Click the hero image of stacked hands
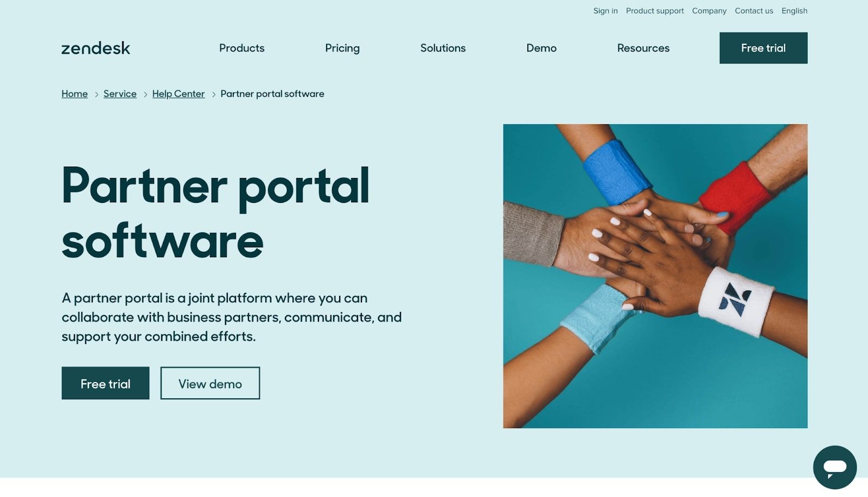 655,276
